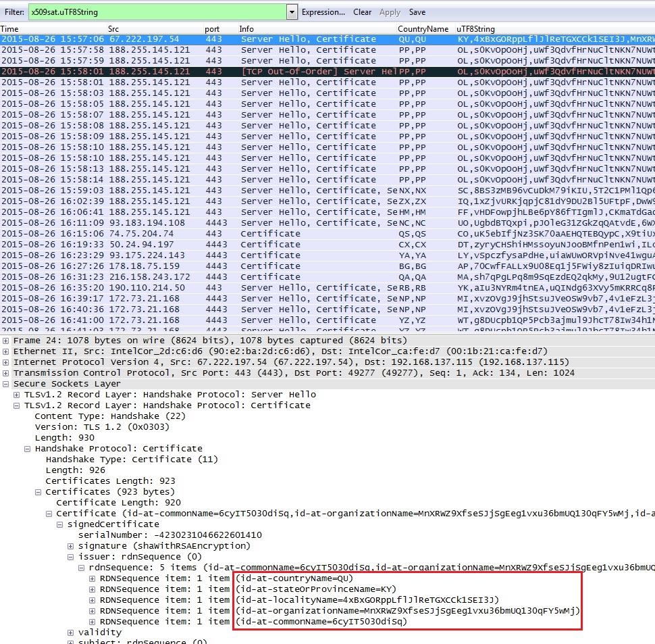Expand the Ethernet II section
This screenshot has height=644, width=655.
(6, 351)
